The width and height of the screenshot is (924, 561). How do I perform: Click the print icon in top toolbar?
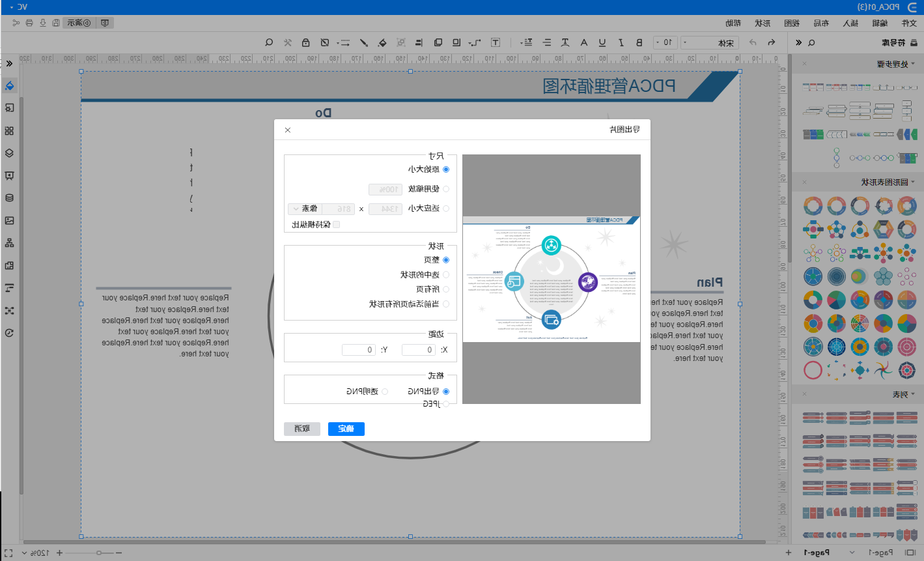coord(29,23)
